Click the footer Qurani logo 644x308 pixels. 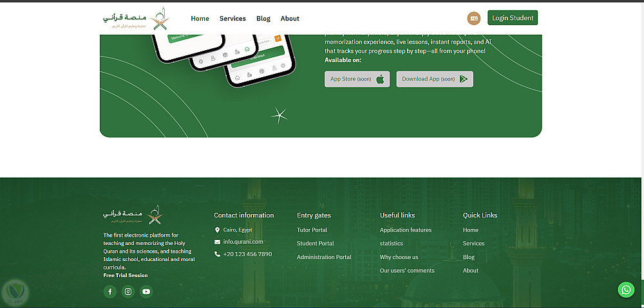133,215
